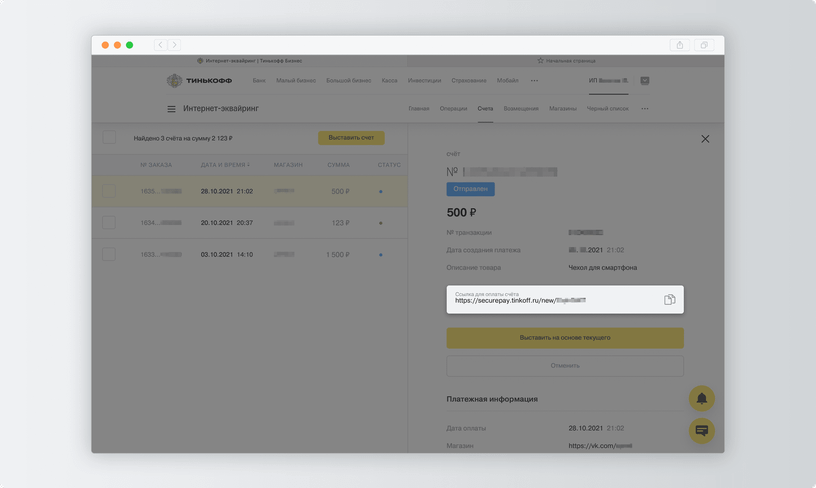Tick the select-all invoices checkbox
Screen dimensions: 816x488
[x=109, y=138]
